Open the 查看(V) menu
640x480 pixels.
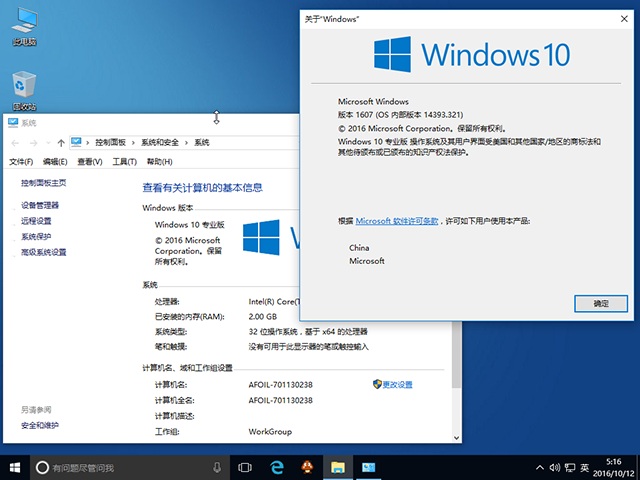[x=90, y=162]
